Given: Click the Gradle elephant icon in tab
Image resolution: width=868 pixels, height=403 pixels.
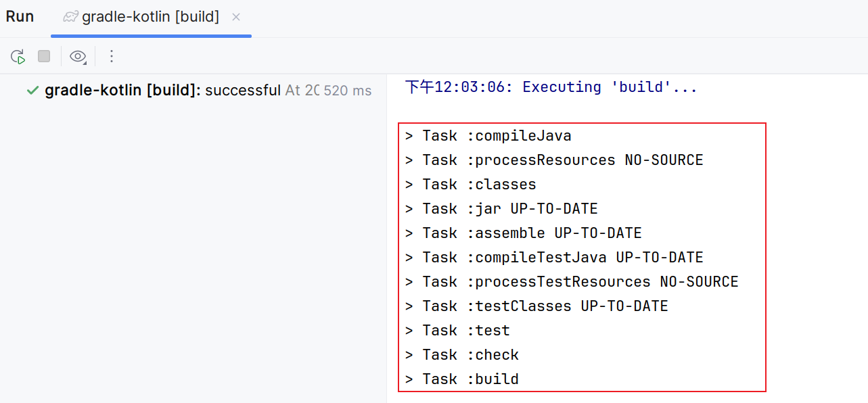Looking at the screenshot, I should point(70,18).
